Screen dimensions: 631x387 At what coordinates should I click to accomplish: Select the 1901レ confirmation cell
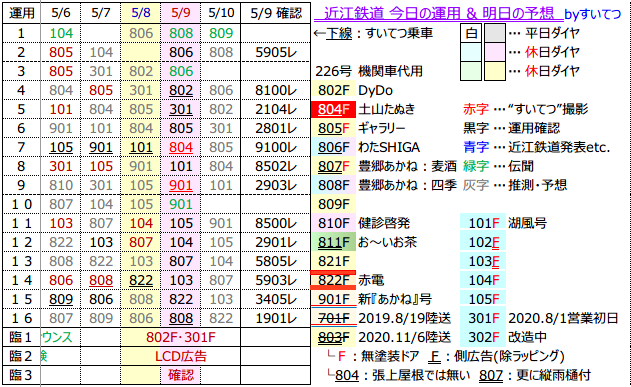(x=276, y=318)
